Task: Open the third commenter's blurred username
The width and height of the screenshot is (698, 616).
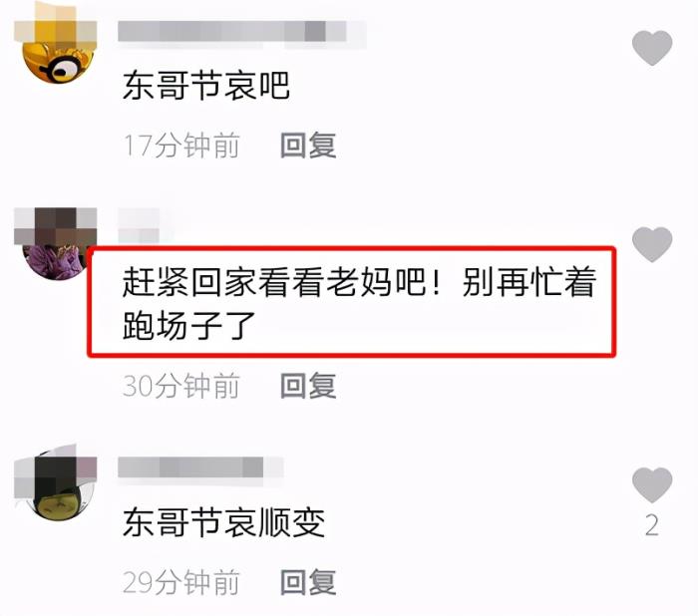Action: [200, 467]
